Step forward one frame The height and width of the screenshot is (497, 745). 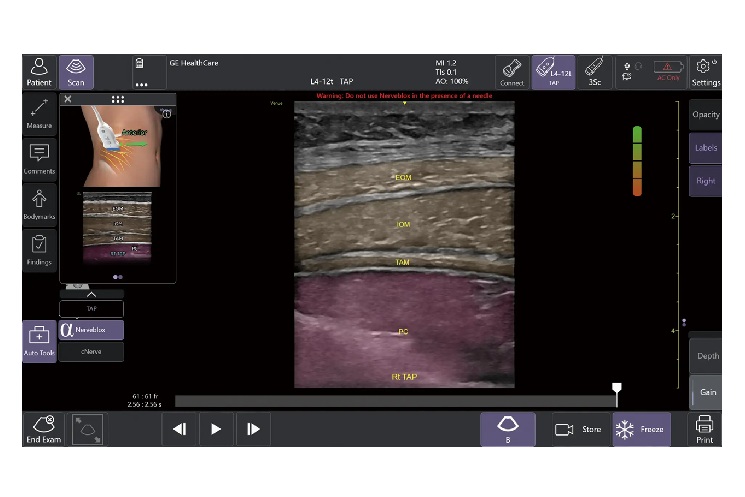[x=253, y=429]
